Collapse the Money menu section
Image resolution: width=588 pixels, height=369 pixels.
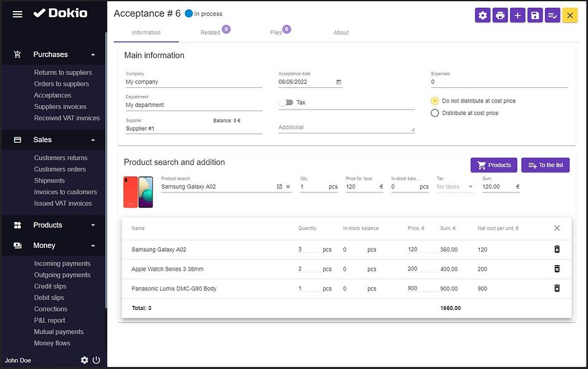93,245
